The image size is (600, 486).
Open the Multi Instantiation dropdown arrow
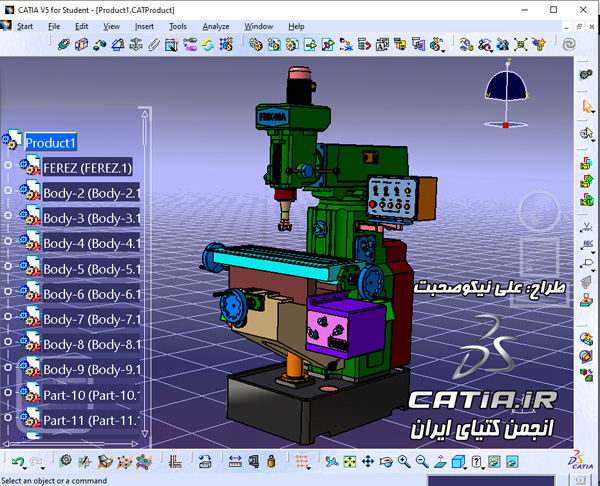click(443, 51)
